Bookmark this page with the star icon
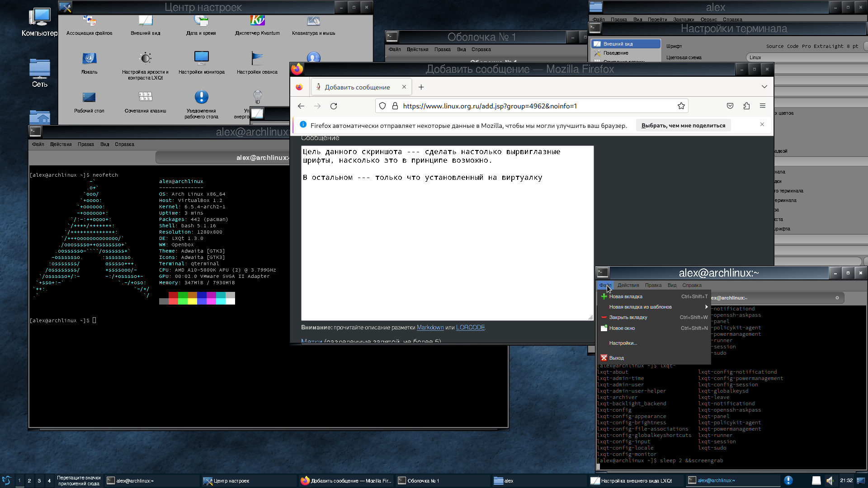 (x=681, y=106)
